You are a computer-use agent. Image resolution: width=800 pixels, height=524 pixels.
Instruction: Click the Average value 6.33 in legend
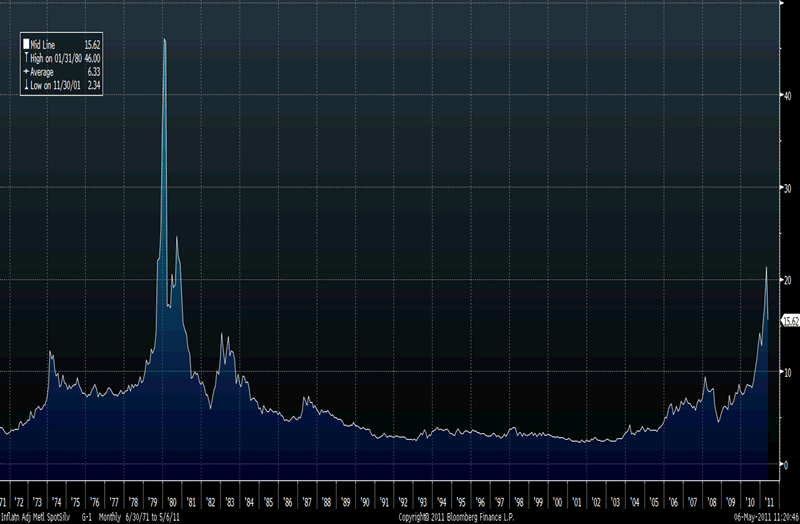point(94,73)
